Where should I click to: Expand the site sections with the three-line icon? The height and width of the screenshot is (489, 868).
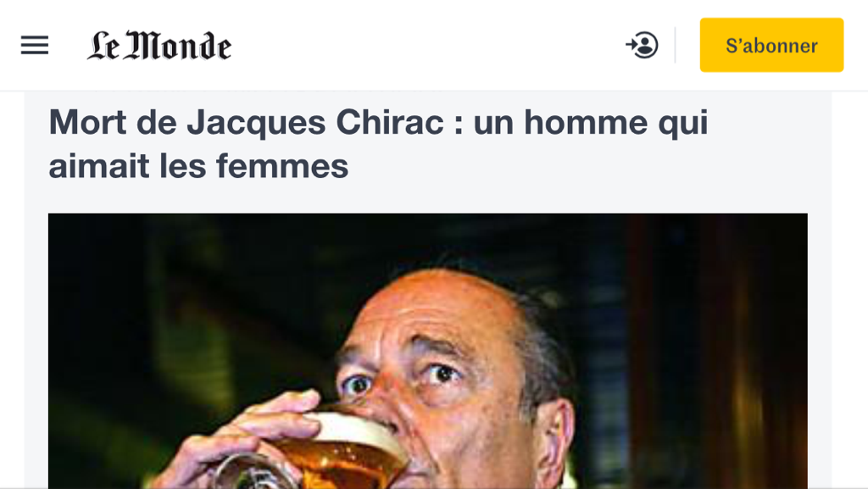coord(35,46)
